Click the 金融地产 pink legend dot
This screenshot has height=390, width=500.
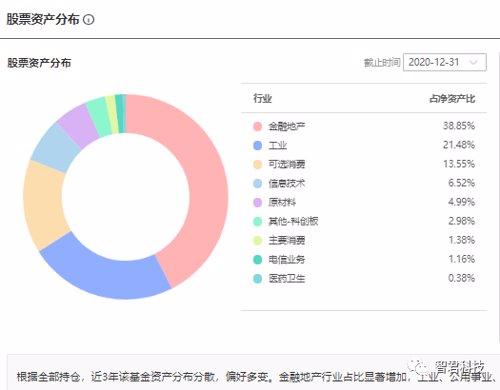[257, 126]
